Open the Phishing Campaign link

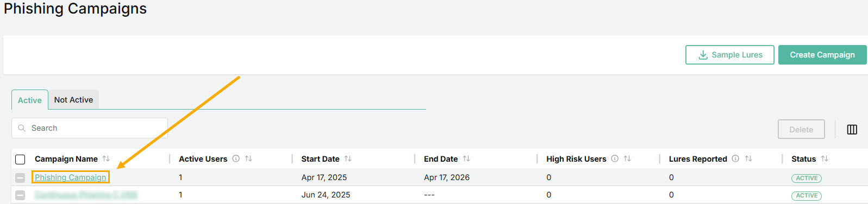coord(71,177)
